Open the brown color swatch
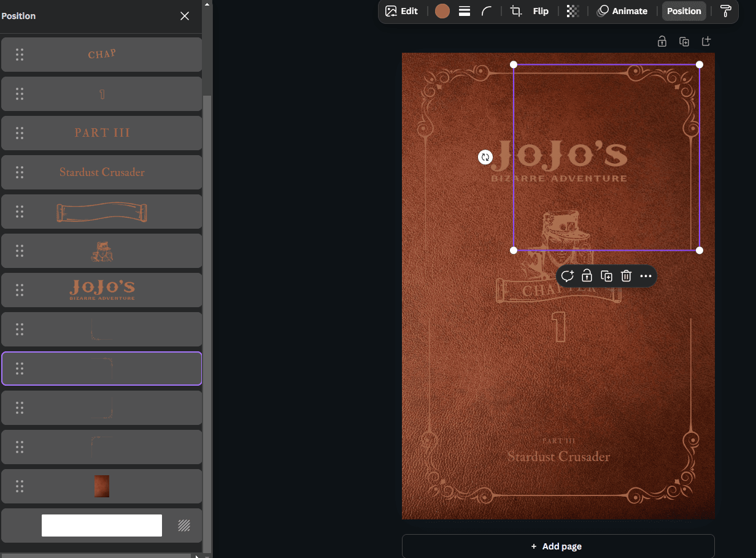756x558 pixels. pyautogui.click(x=442, y=11)
